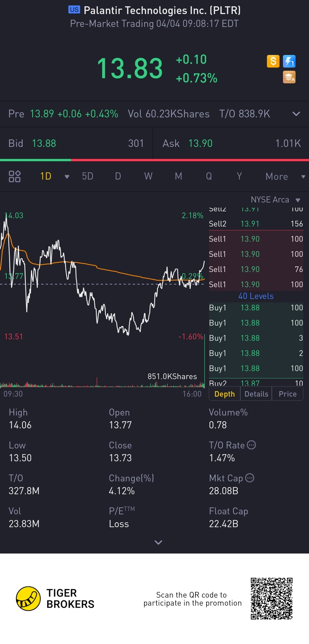Switch to the M monthly chart tab

point(179,176)
